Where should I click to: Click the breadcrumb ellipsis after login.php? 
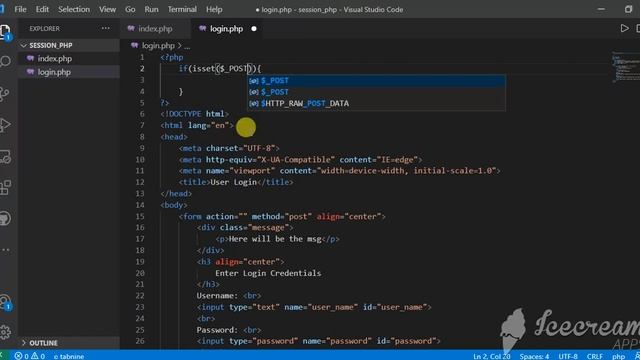click(187, 46)
